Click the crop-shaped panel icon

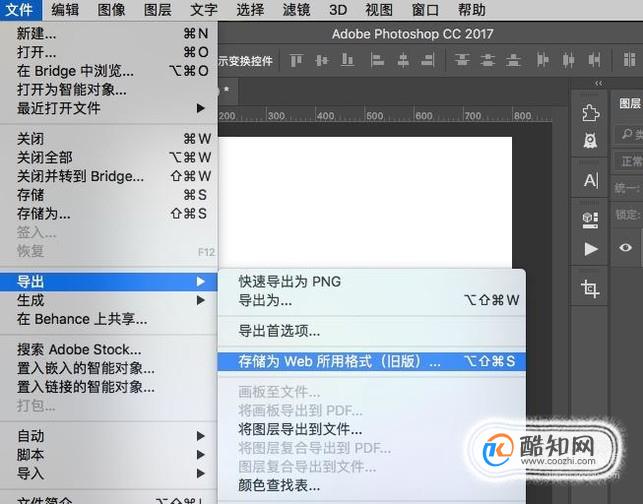pos(590,289)
